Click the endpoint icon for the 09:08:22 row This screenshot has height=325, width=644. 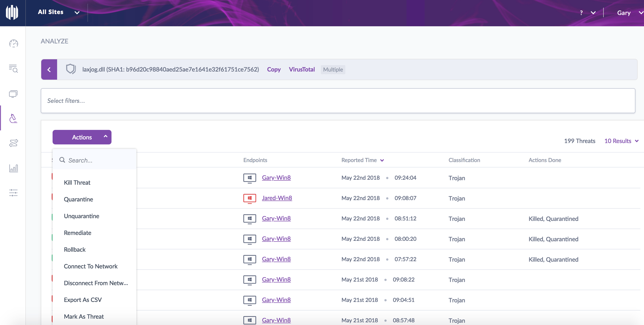tap(250, 280)
